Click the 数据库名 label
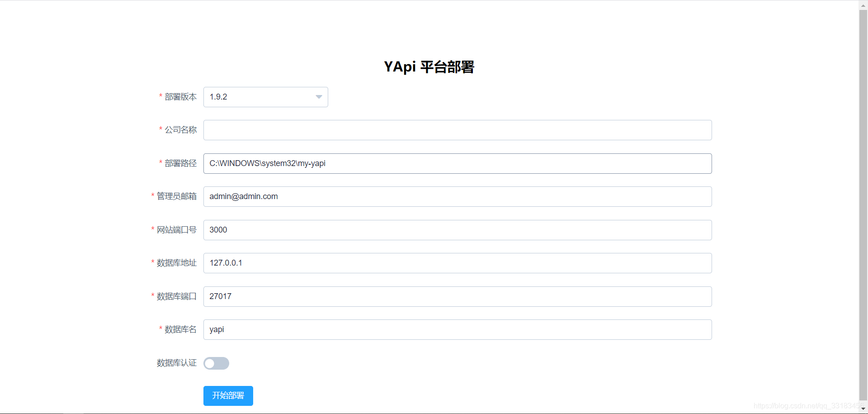The height and width of the screenshot is (414, 868). [x=180, y=329]
